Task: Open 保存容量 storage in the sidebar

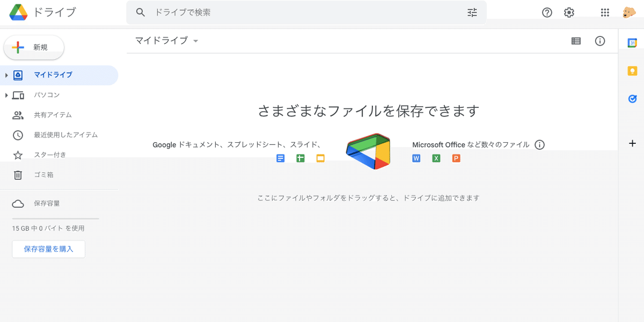Action: pos(59,203)
